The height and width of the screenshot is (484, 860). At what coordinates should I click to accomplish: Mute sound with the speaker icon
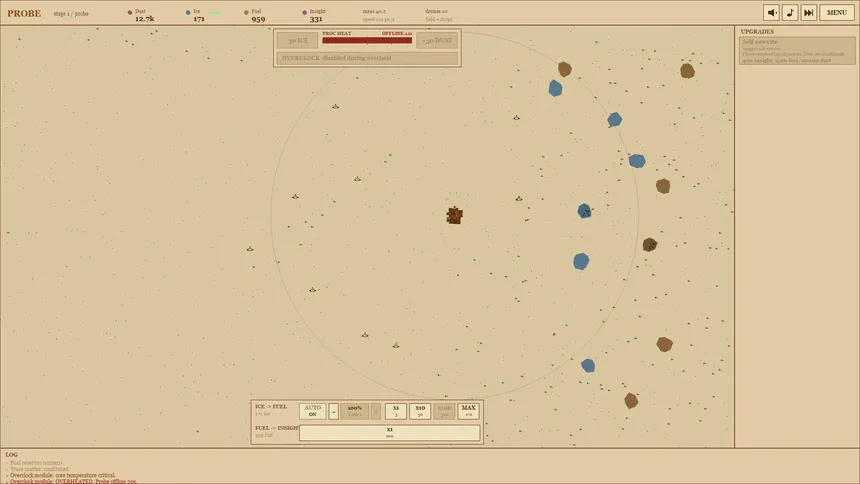coord(771,13)
